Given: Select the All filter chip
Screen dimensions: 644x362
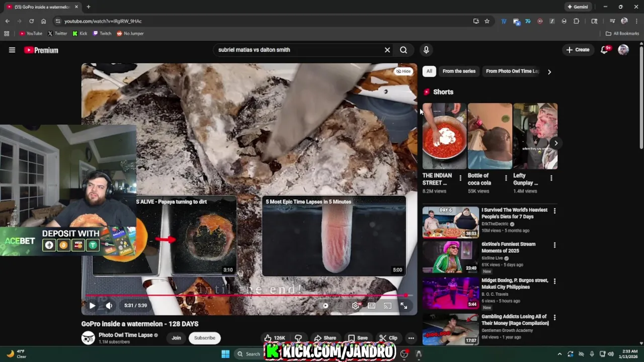Looking at the screenshot, I should [429, 71].
